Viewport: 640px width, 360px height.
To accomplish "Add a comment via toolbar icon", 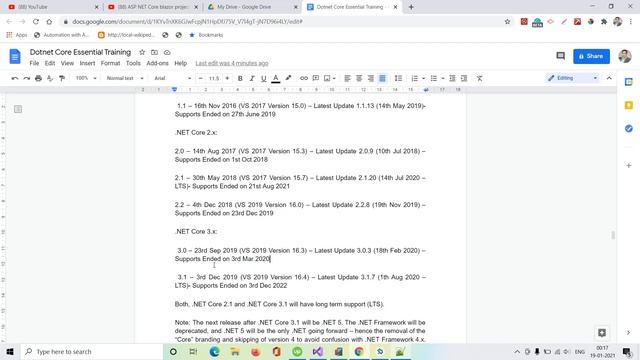I will pos(316,78).
